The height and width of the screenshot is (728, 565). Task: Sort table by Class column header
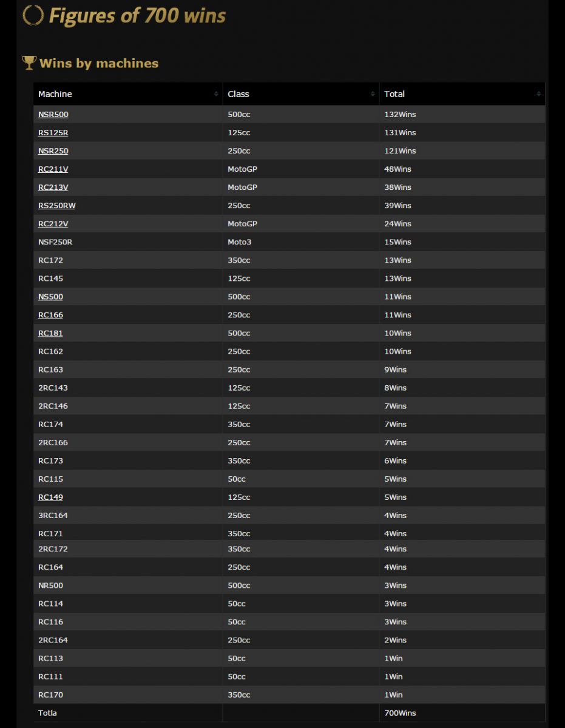301,94
